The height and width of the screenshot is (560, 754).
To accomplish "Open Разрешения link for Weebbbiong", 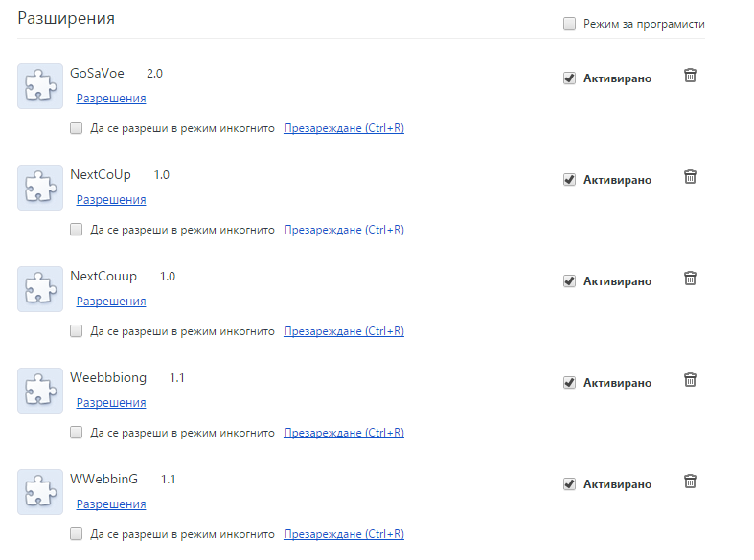I will click(111, 402).
